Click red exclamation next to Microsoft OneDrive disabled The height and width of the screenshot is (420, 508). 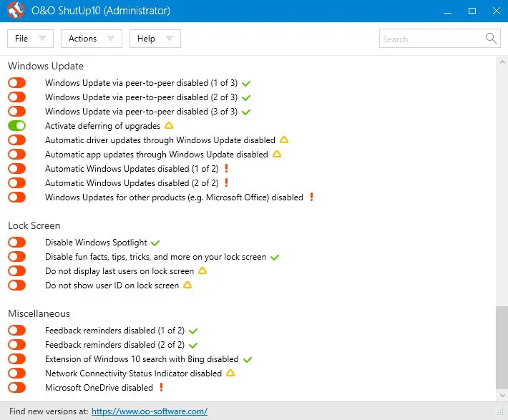pyautogui.click(x=161, y=387)
